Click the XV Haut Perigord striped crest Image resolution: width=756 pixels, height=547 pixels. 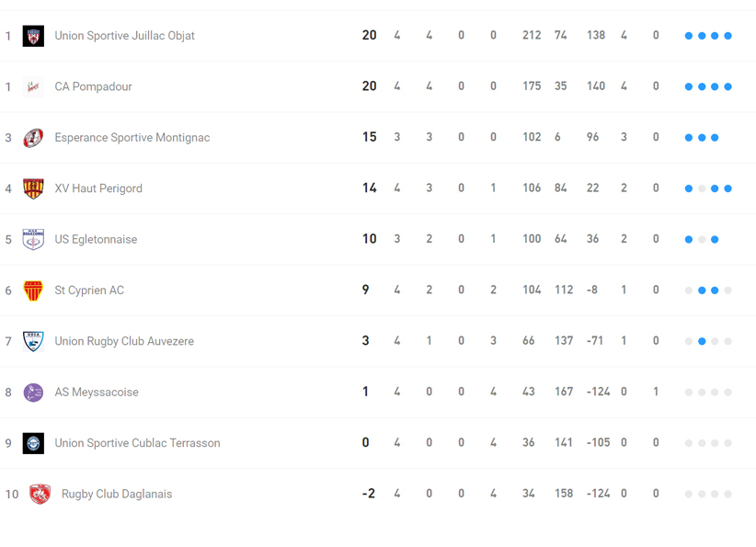[33, 188]
